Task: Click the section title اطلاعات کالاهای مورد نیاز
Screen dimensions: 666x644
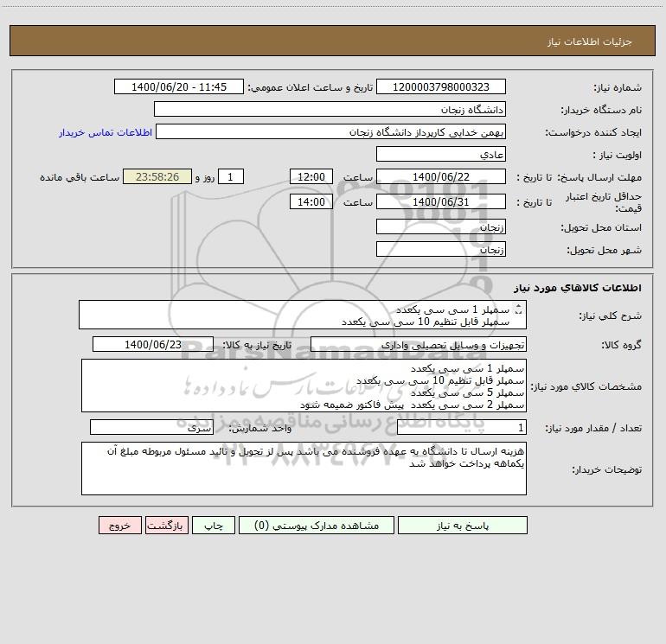Action: (x=578, y=288)
